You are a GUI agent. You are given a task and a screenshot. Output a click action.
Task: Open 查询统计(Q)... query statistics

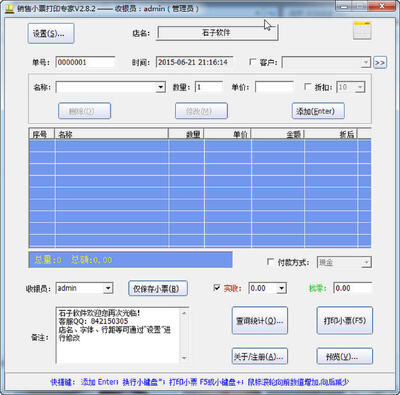pyautogui.click(x=260, y=321)
